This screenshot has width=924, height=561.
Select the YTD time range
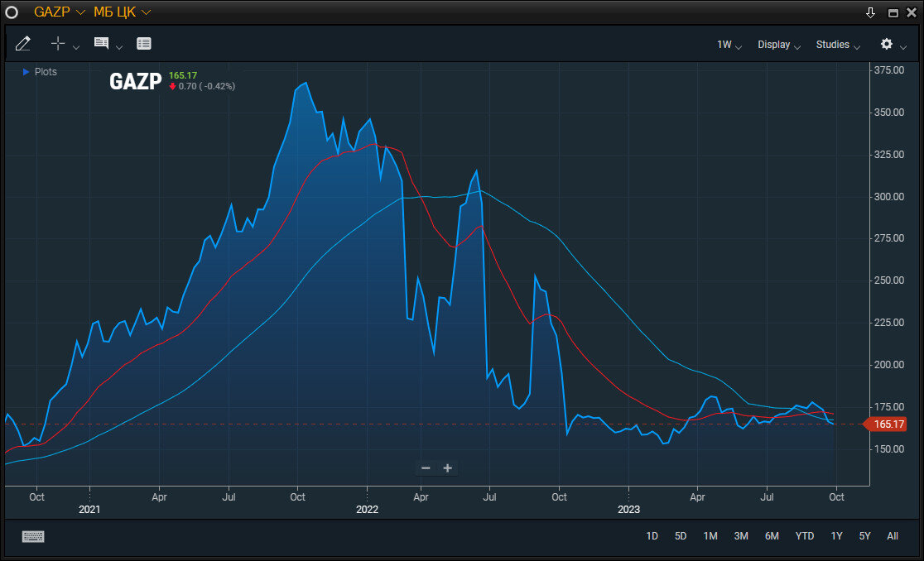pos(805,536)
